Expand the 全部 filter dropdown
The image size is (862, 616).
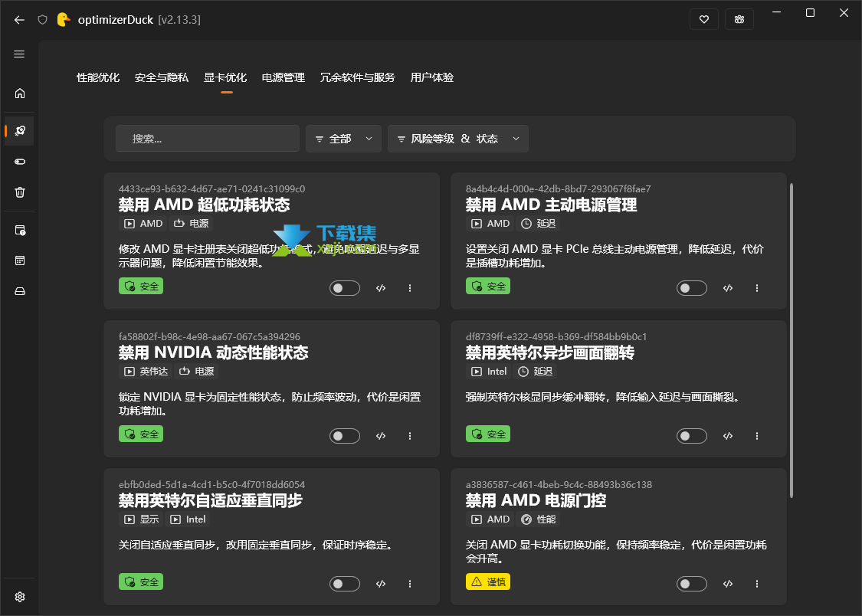point(343,139)
